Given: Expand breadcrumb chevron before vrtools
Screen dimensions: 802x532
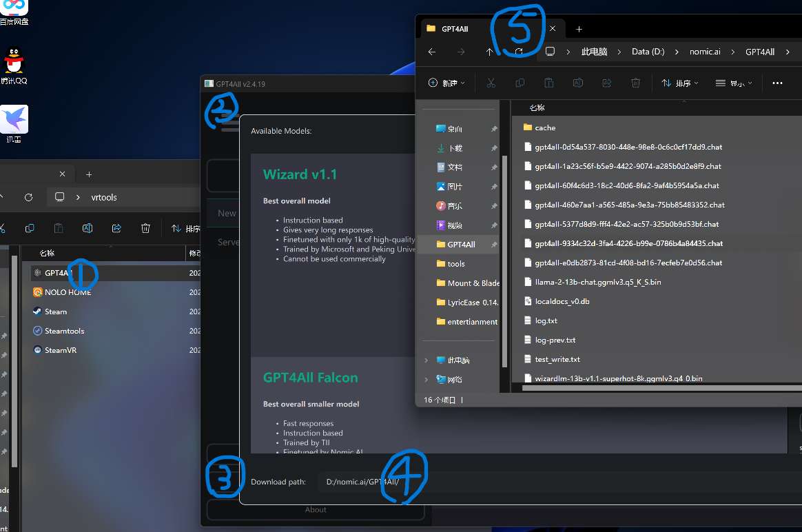Looking at the screenshot, I should [x=78, y=197].
